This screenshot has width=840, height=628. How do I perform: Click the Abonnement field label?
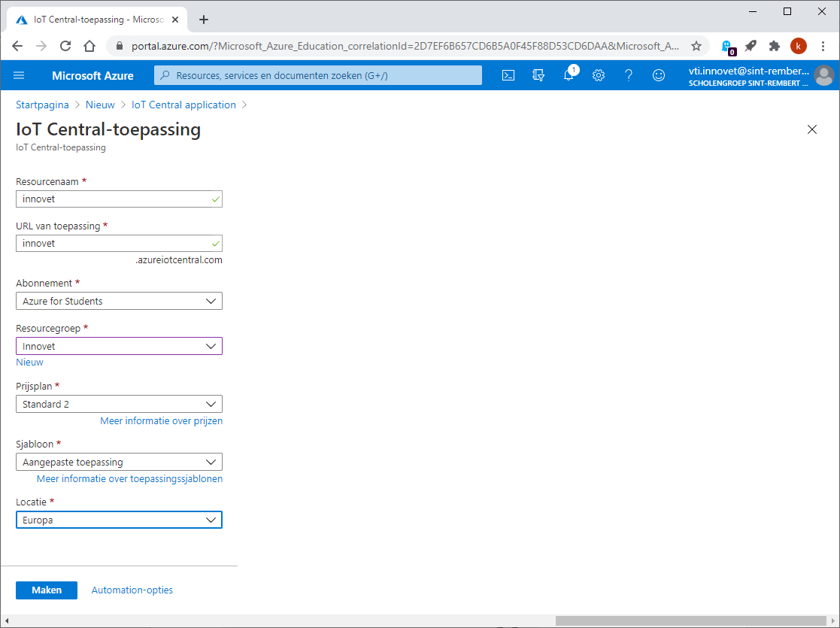click(x=44, y=283)
